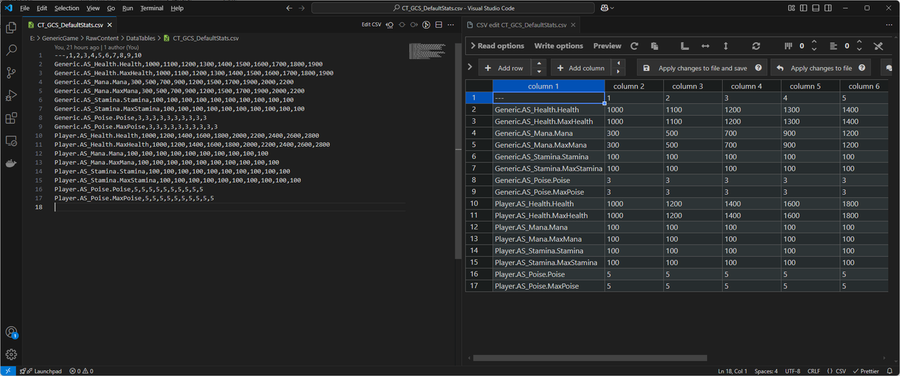This screenshot has width=900, height=376.
Task: Toggle panel layout button in title bar
Action: [x=815, y=8]
